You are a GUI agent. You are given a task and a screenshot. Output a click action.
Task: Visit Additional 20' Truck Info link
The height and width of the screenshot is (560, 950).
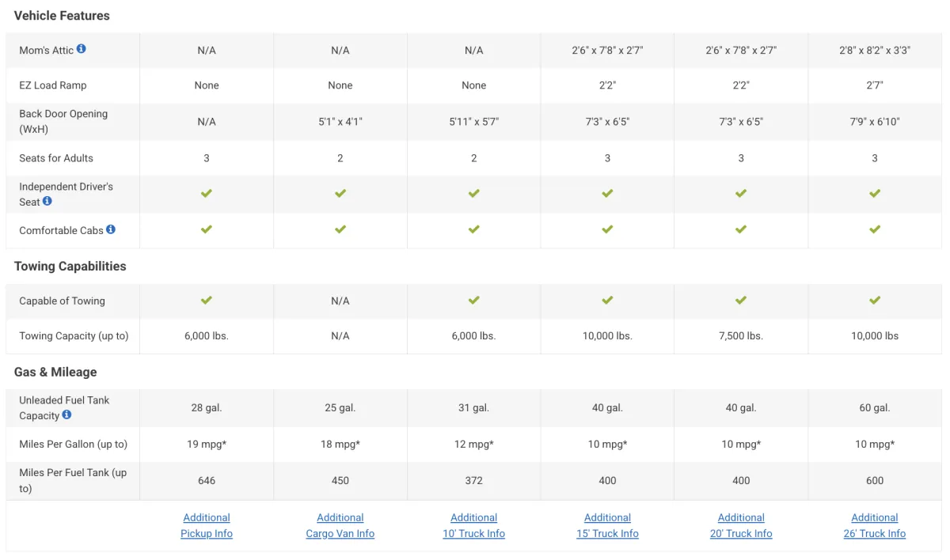(x=741, y=525)
